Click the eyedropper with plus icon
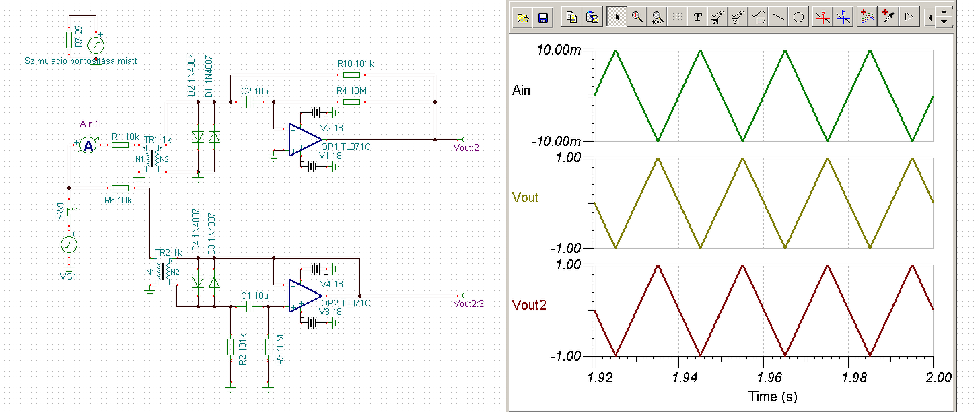Image resolution: width=980 pixels, height=412 pixels. [888, 18]
